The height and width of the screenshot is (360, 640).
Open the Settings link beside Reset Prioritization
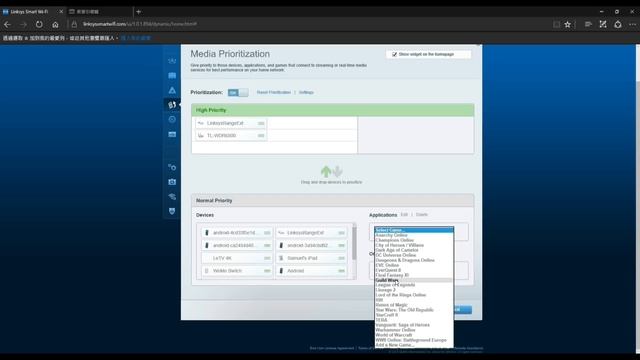306,93
